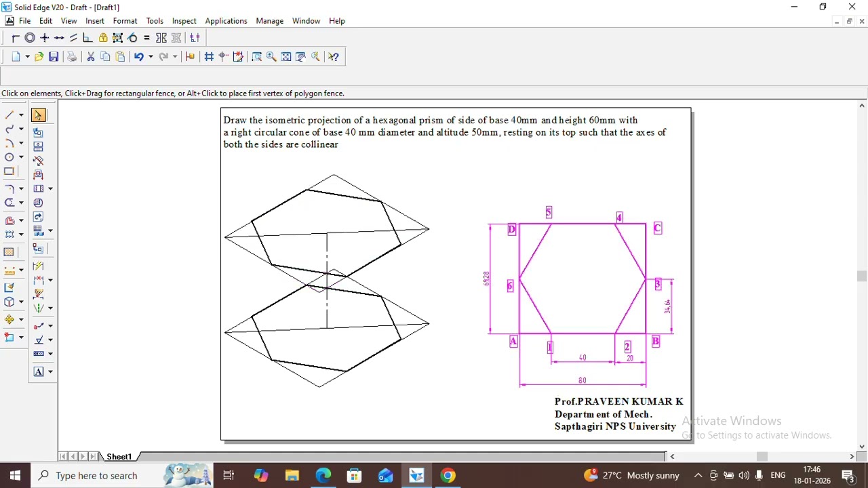This screenshot has height=488, width=868.
Task: Expand the Move tool flyout arrow
Action: (x=21, y=319)
